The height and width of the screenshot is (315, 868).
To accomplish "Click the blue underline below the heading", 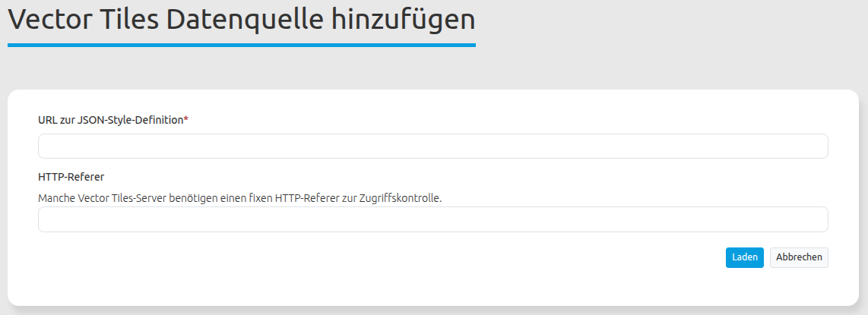I will 241,46.
